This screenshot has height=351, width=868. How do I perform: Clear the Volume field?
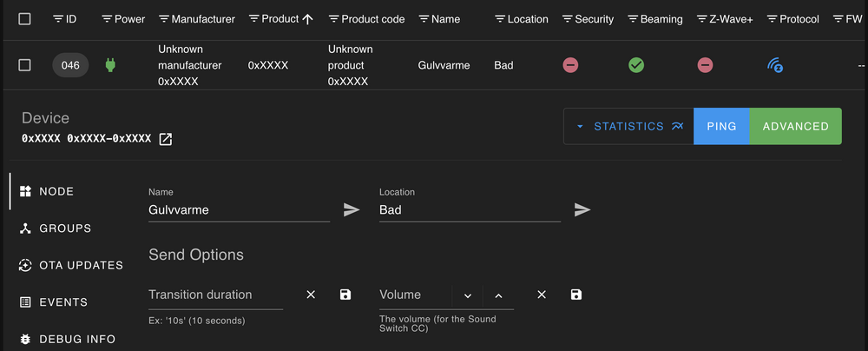tap(542, 295)
